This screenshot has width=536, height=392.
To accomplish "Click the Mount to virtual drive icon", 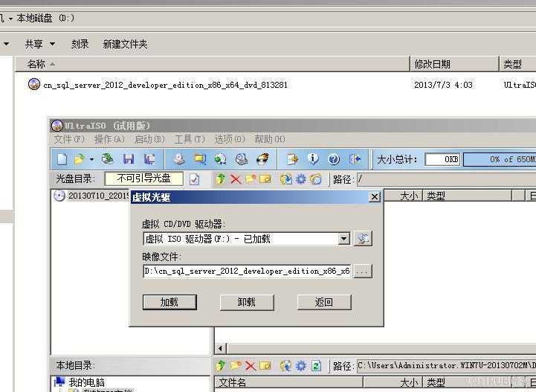I will [x=242, y=159].
